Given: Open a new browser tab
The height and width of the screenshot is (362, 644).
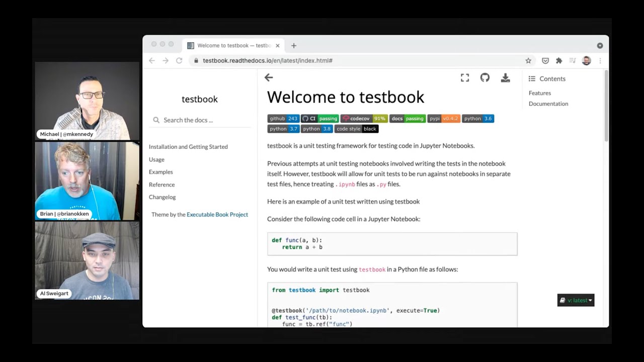Looking at the screenshot, I should tap(294, 45).
